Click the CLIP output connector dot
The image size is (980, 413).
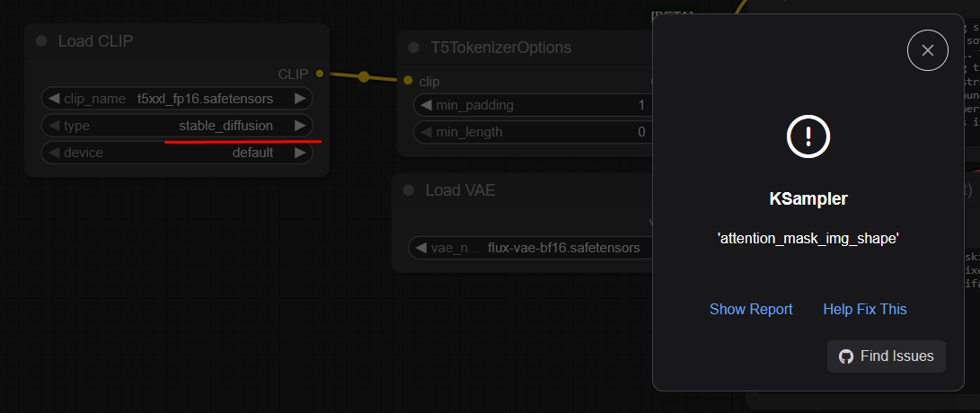pyautogui.click(x=319, y=74)
